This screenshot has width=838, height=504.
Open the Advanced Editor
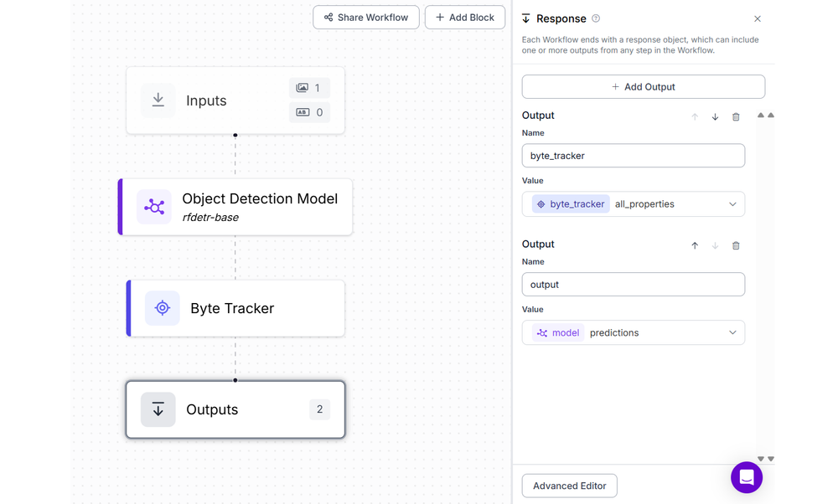tap(570, 486)
